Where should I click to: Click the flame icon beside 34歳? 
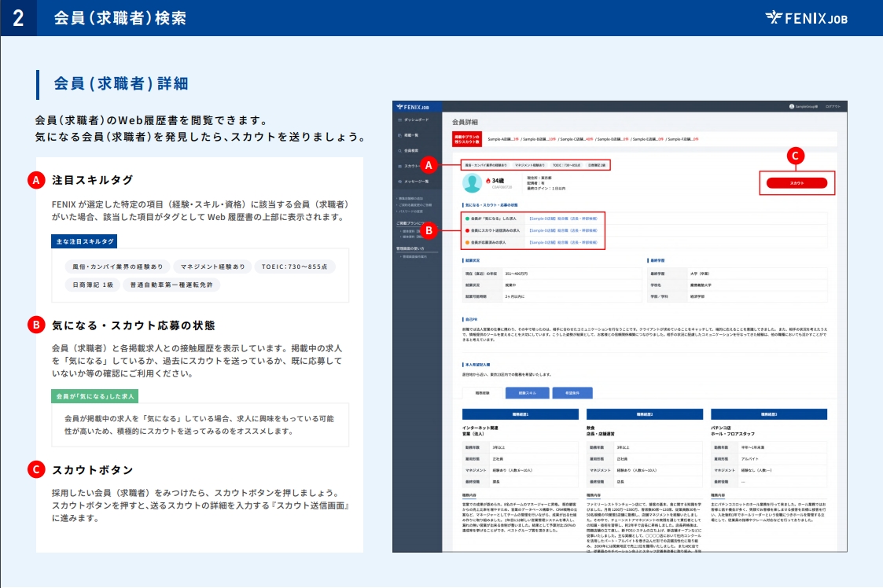(x=487, y=180)
